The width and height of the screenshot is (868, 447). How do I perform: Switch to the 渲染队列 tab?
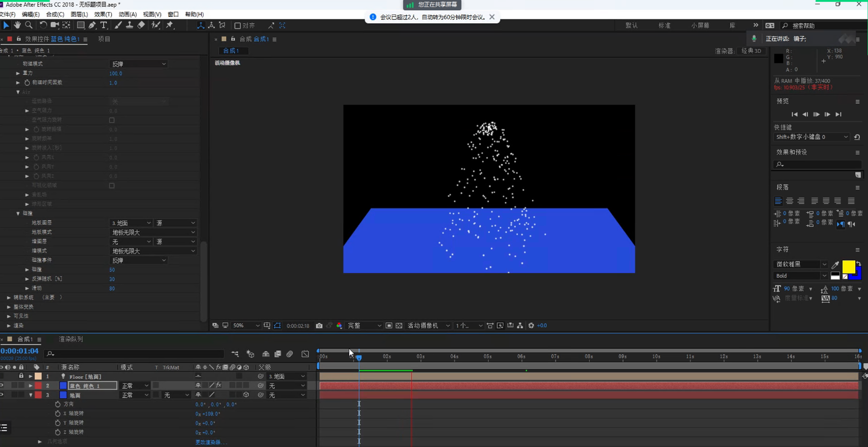(71, 339)
